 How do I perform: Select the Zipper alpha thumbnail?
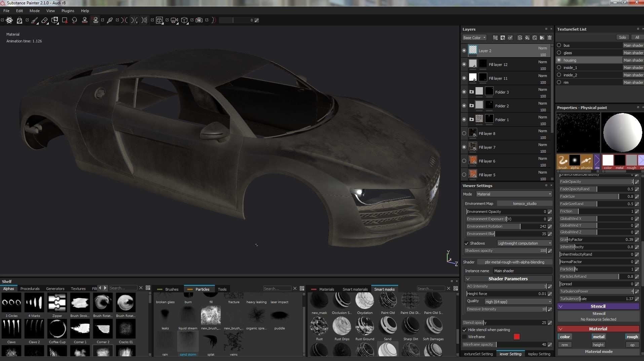point(57,302)
